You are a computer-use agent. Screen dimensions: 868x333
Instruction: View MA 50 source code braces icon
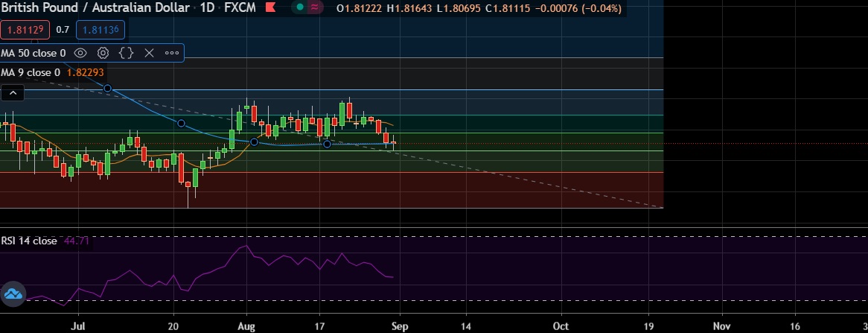(127, 53)
